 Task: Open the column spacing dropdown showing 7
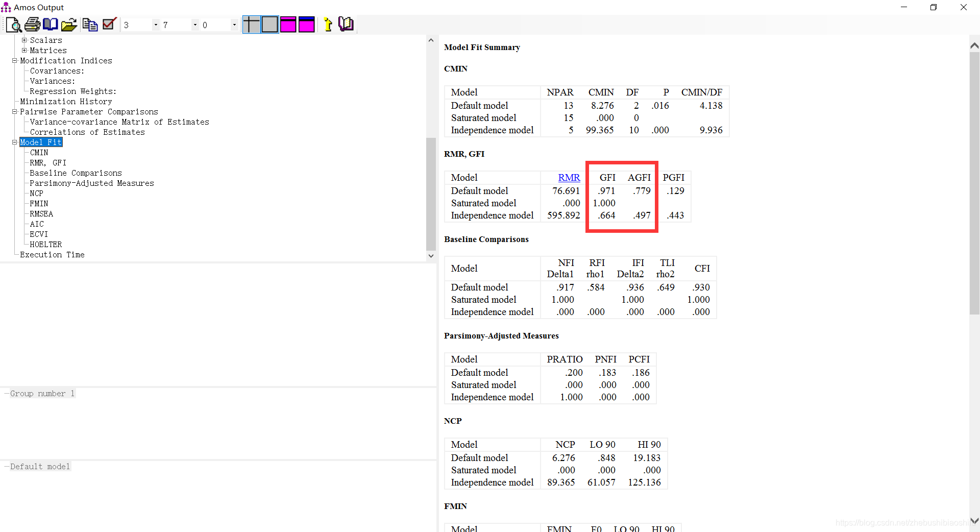tap(195, 25)
